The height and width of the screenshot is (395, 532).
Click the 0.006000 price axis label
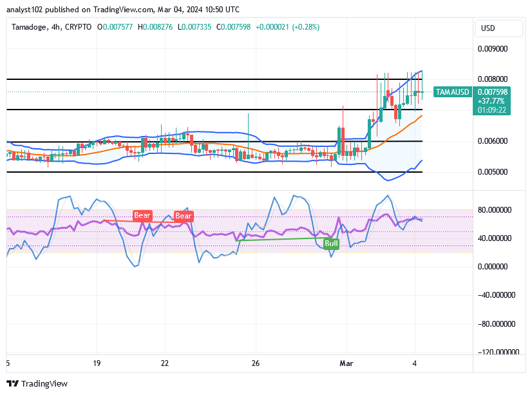pos(493,141)
